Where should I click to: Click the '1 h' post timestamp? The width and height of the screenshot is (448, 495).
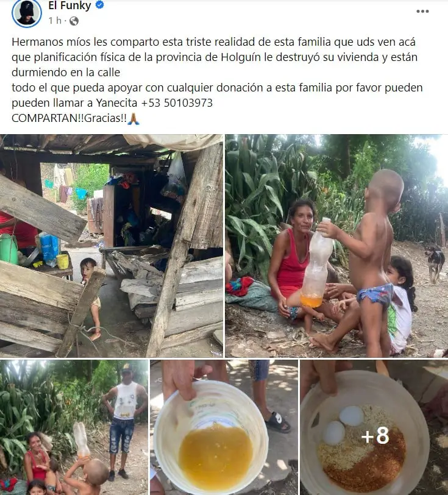click(55, 21)
